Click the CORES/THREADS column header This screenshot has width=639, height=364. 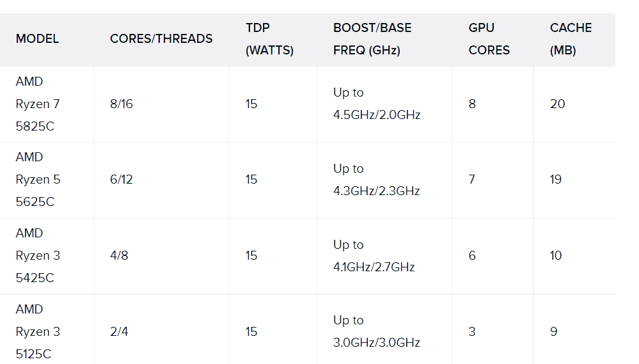pos(161,39)
